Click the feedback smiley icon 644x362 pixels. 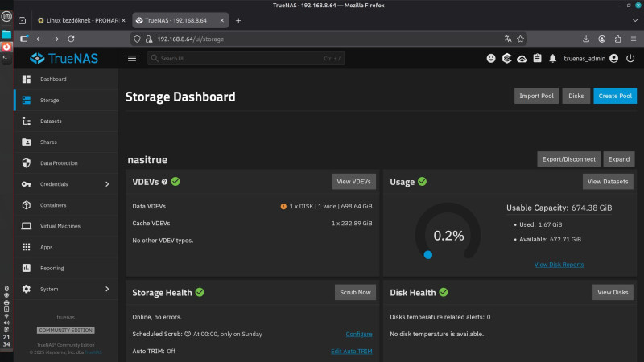[x=491, y=58]
